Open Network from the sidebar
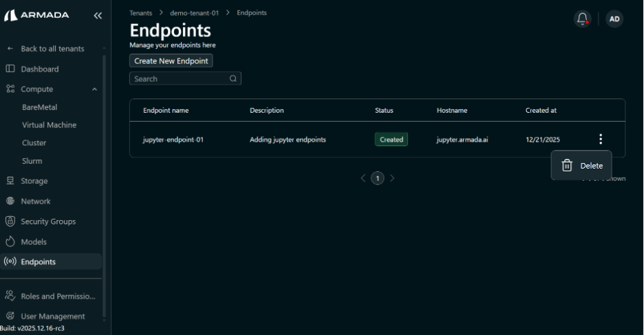Viewport: 644px width, 335px height. (35, 202)
